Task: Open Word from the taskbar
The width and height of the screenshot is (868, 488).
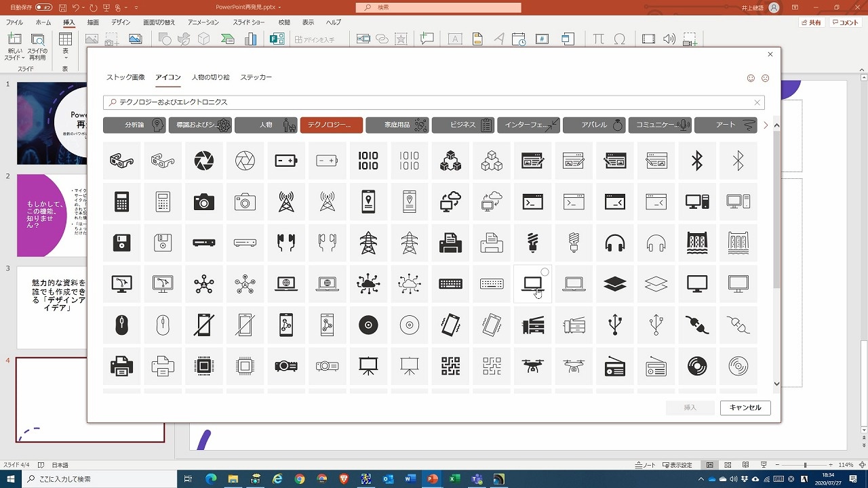Action: tap(410, 479)
